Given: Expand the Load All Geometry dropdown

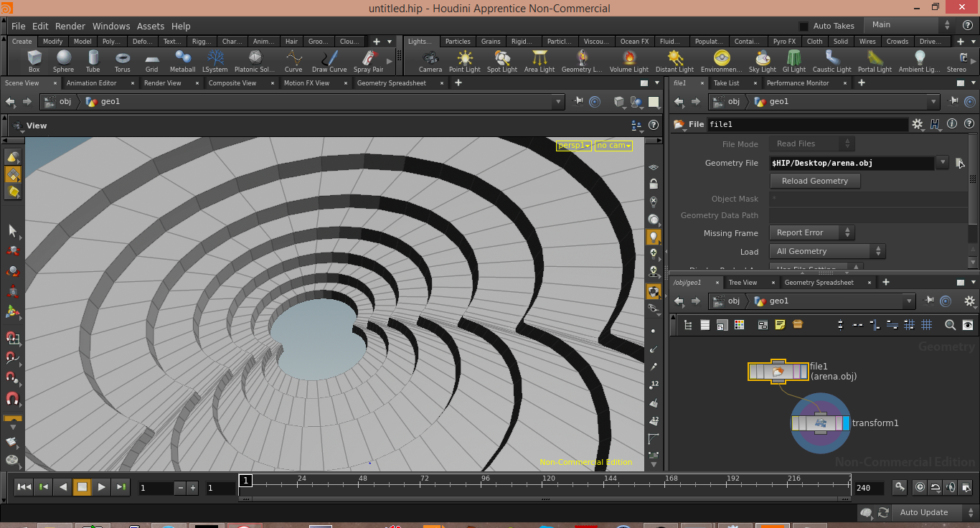Looking at the screenshot, I should coord(827,251).
